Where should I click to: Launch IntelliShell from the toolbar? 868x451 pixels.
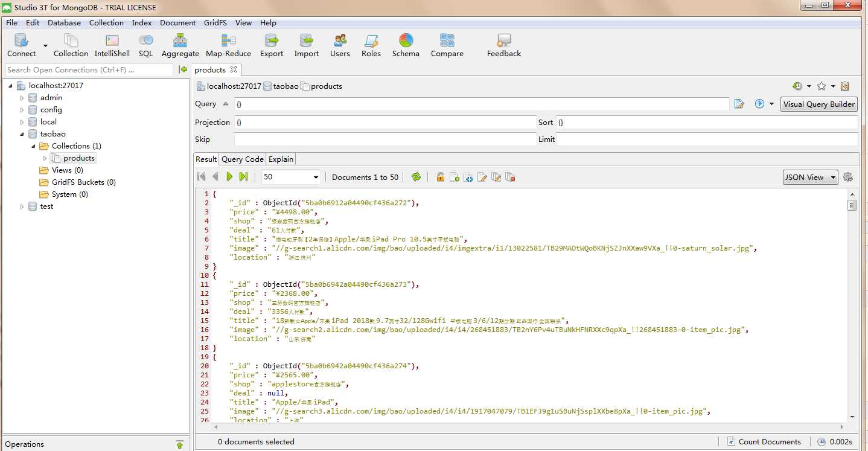[112, 45]
